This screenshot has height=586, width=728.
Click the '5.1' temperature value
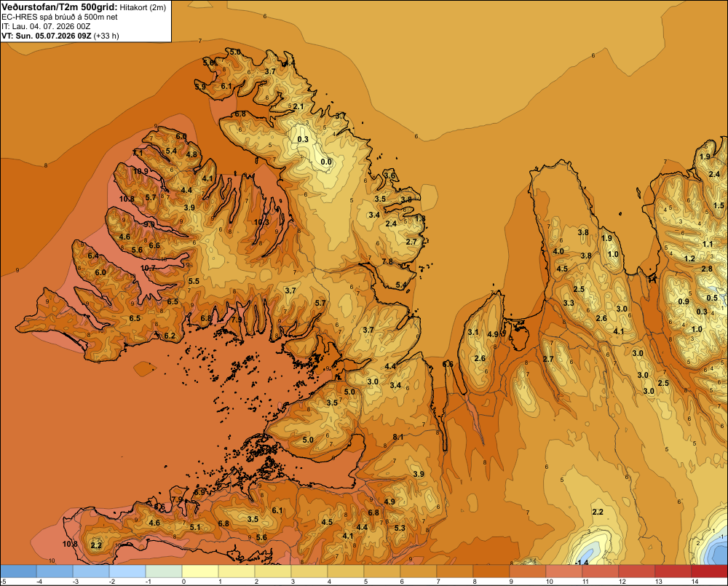click(x=195, y=527)
